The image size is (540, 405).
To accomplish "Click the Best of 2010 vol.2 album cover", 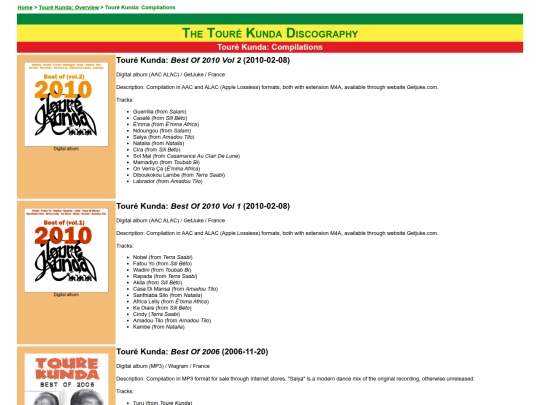I will point(66,104).
